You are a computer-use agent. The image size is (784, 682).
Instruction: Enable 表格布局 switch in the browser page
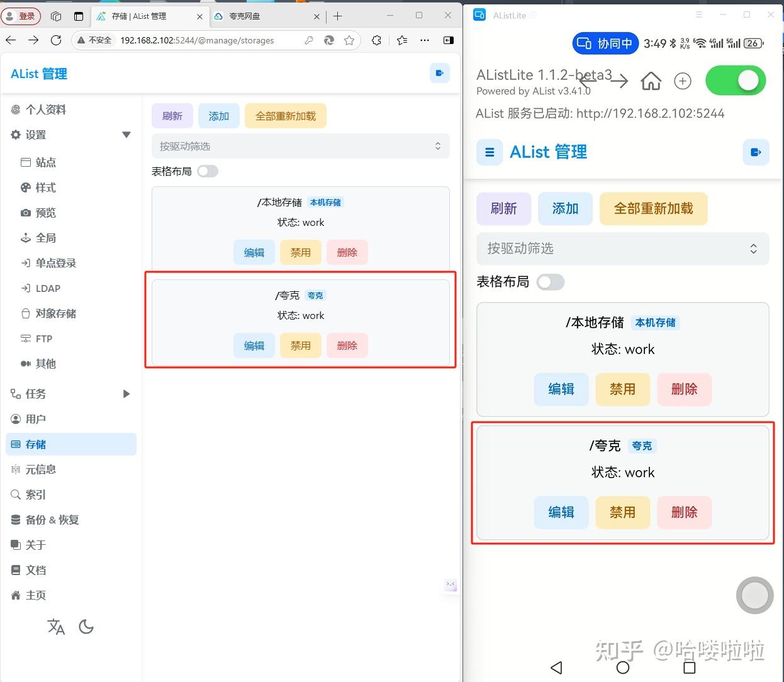tap(208, 170)
